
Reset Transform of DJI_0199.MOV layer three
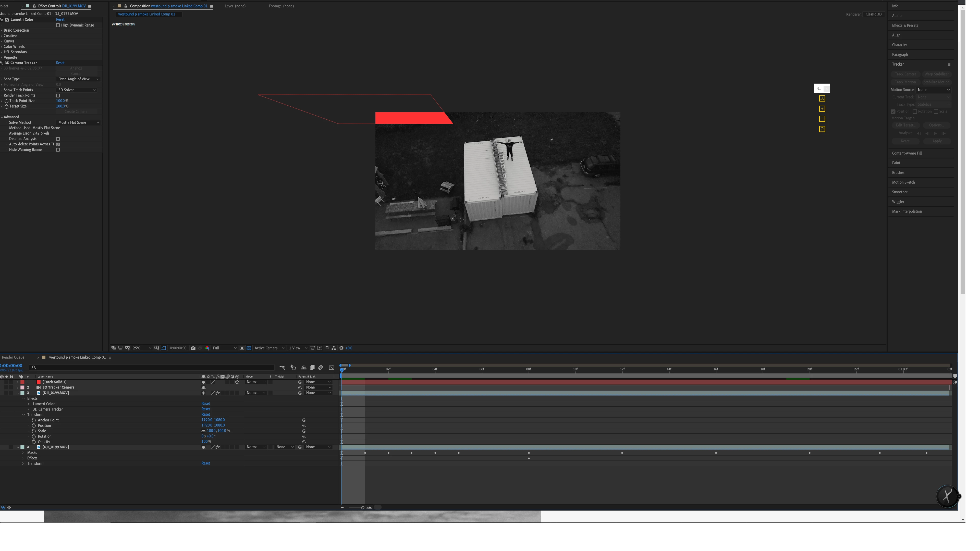[205, 415]
